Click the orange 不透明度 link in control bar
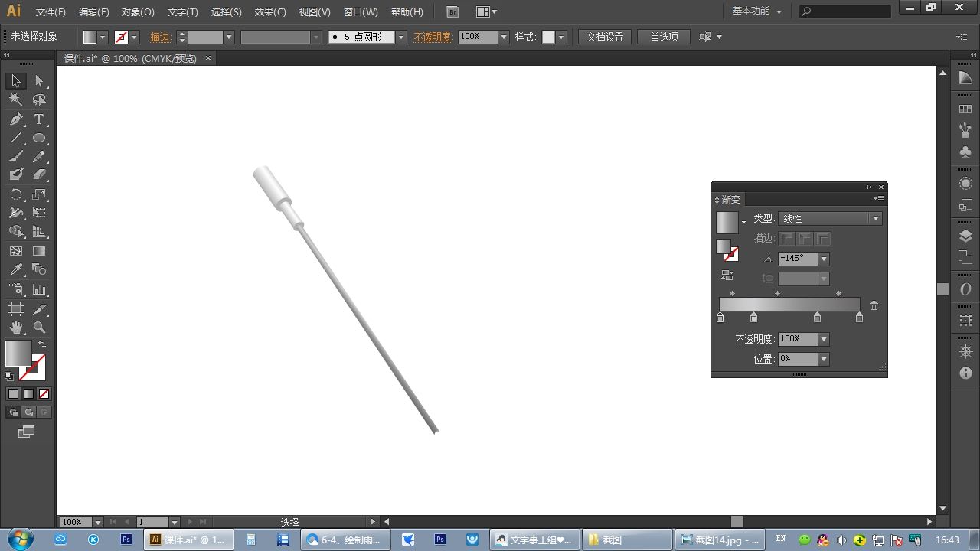Viewport: 980px width, 551px height. [432, 37]
